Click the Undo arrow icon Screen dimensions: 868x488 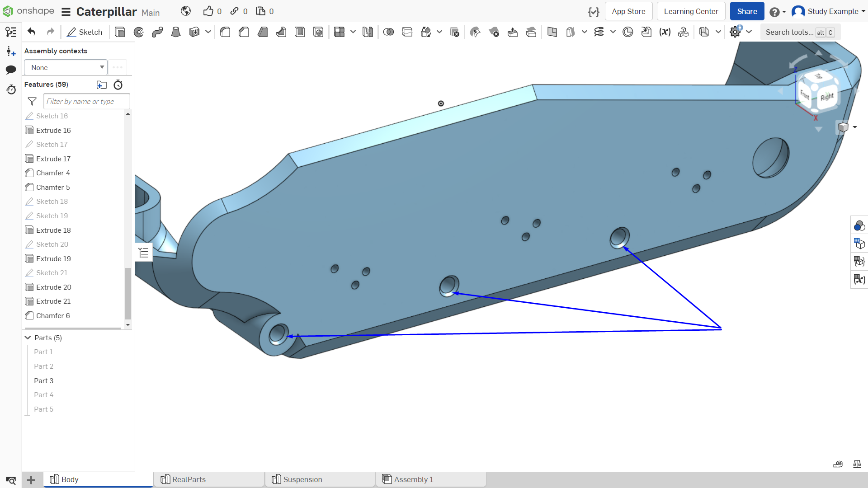pos(31,32)
